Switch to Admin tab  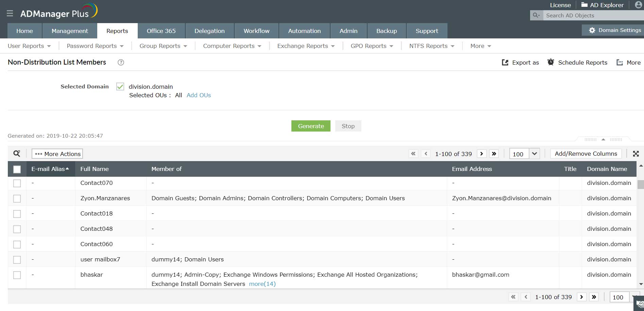tap(349, 31)
